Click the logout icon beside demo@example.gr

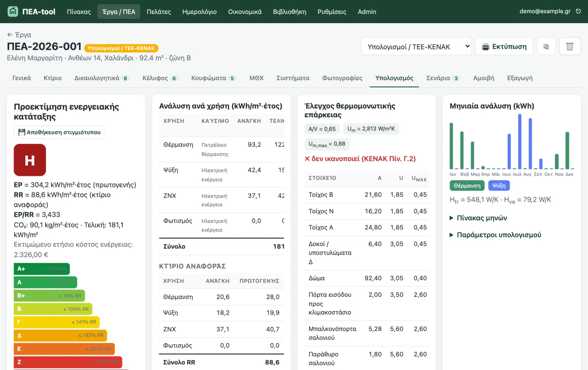coord(578,11)
